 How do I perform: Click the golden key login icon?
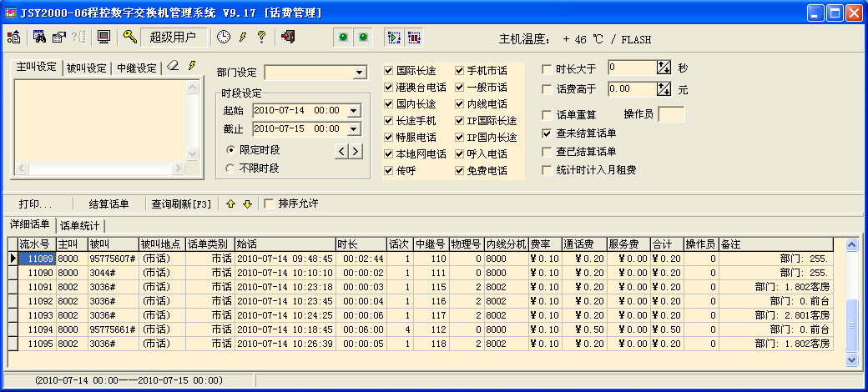point(129,37)
